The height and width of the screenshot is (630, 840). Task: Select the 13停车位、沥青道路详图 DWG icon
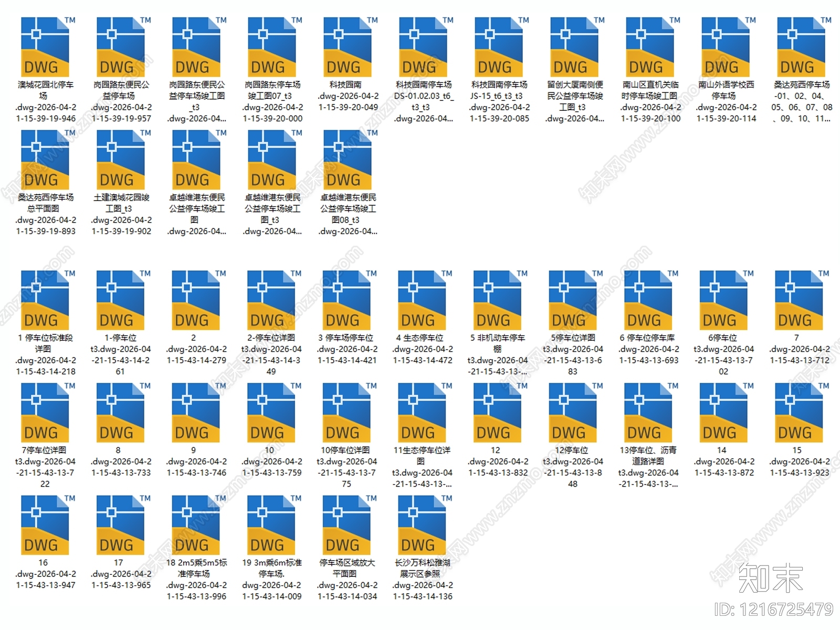click(648, 412)
